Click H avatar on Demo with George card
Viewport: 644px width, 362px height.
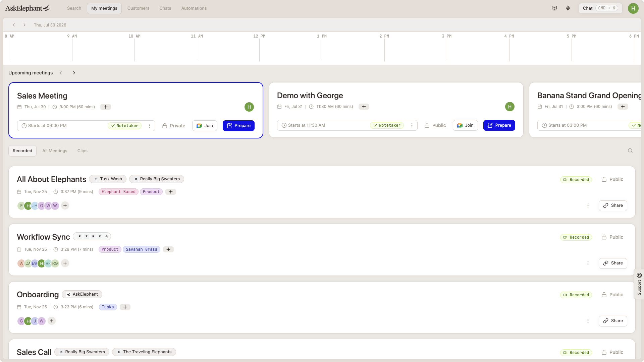[510, 107]
